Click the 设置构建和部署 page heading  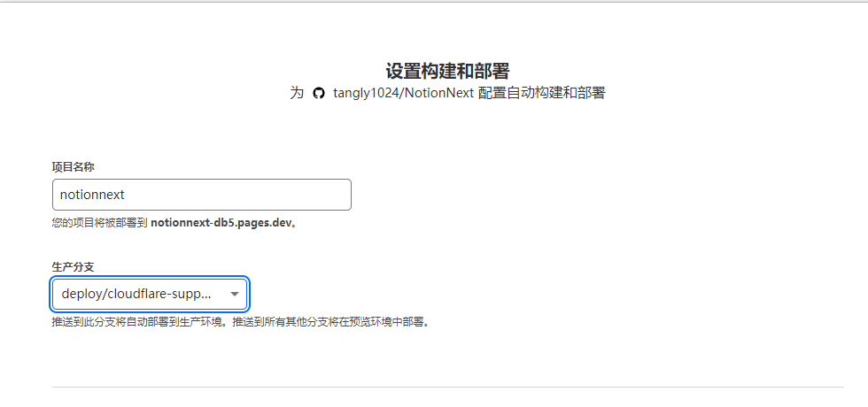[447, 71]
